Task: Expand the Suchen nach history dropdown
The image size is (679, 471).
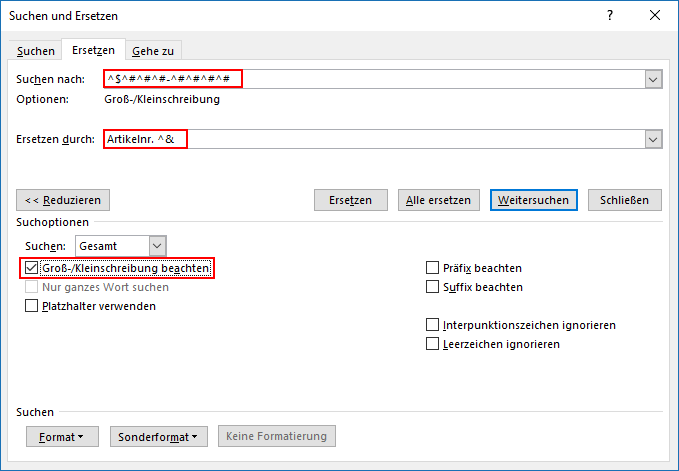Action: [653, 79]
